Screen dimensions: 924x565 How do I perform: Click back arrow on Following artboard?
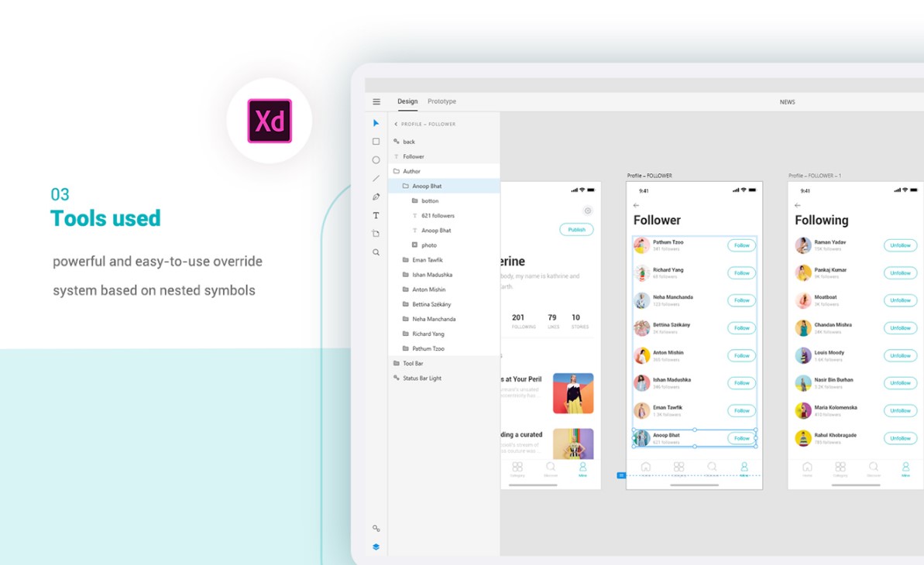[x=797, y=206]
